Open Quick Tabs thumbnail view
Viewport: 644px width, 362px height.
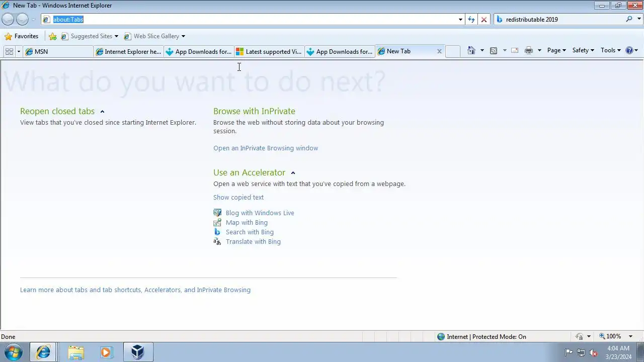[x=9, y=51]
